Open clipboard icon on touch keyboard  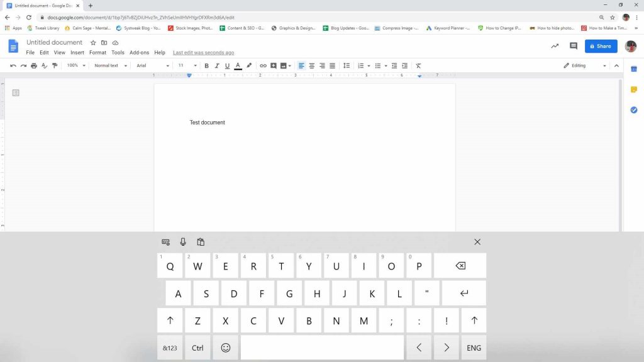click(x=201, y=242)
